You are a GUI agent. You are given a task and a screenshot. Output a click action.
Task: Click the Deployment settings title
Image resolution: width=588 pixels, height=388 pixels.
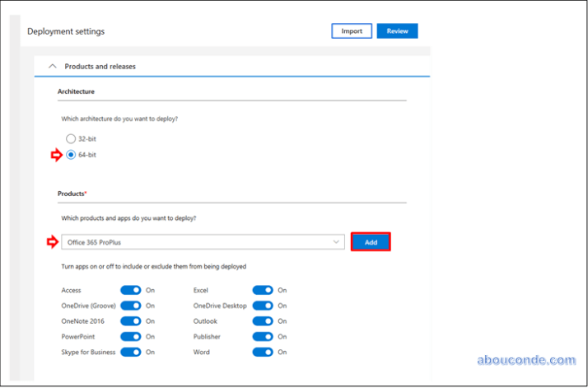(66, 31)
